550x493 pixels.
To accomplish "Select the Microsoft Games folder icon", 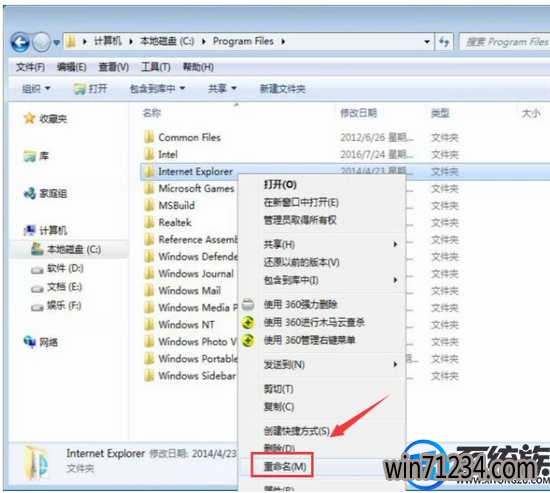I will [x=149, y=188].
